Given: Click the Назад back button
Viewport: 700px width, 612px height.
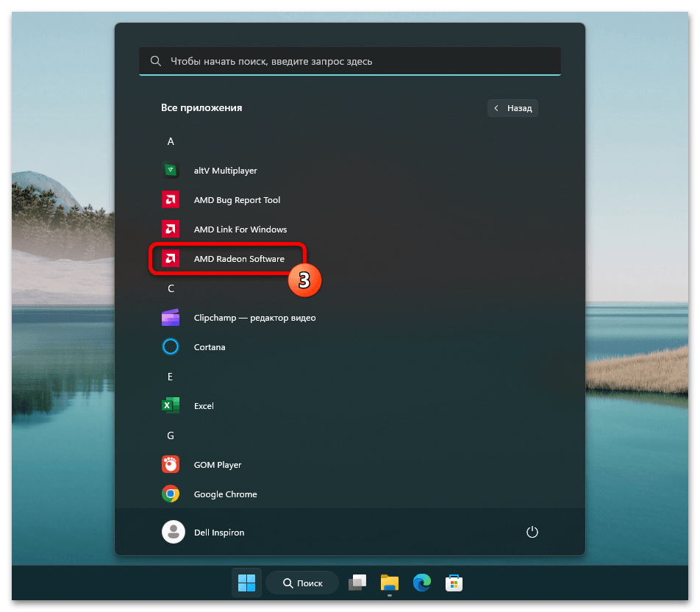Looking at the screenshot, I should click(512, 108).
